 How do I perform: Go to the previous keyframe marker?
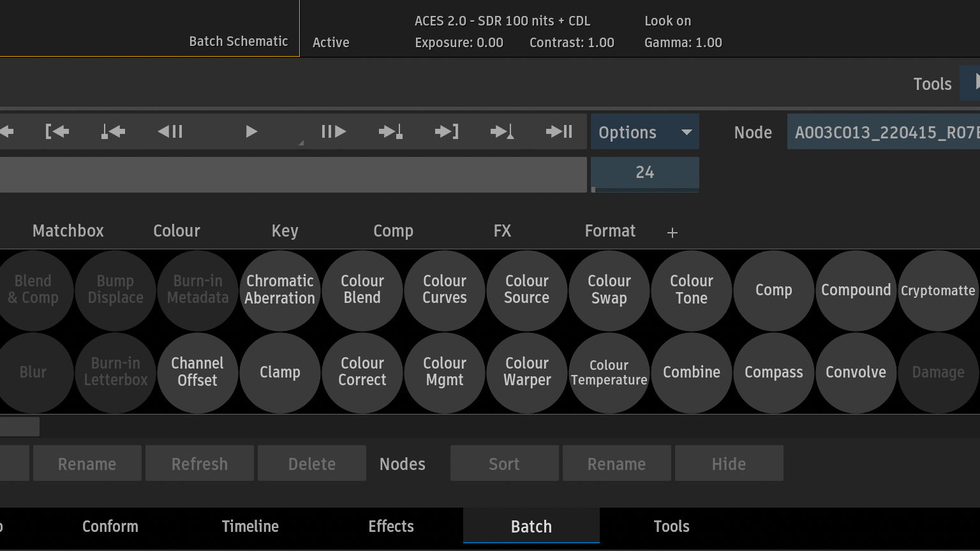tap(113, 132)
